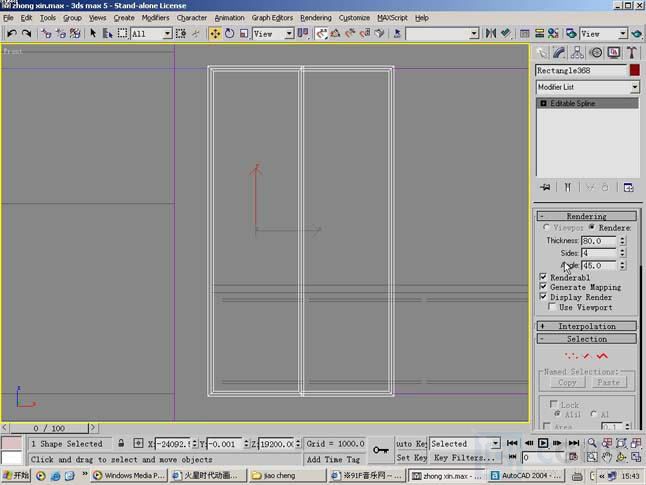
Task: Click the Play Animation button
Action: pos(543,443)
